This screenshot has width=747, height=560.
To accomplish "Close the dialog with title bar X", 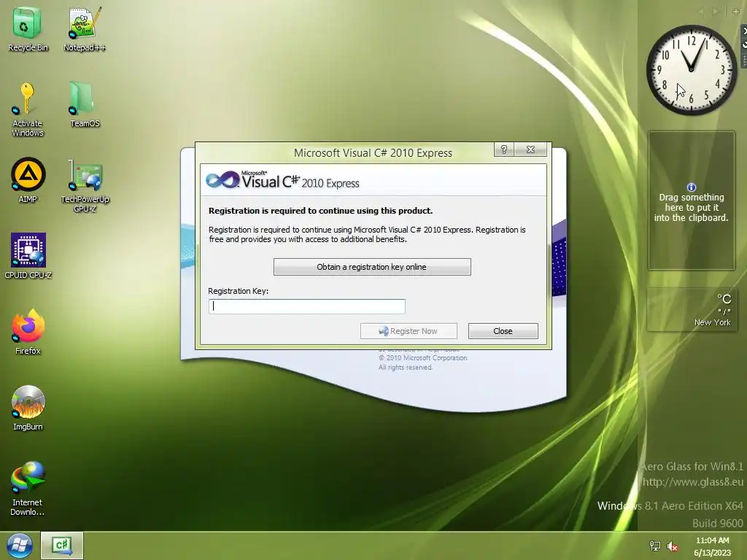I will (530, 149).
